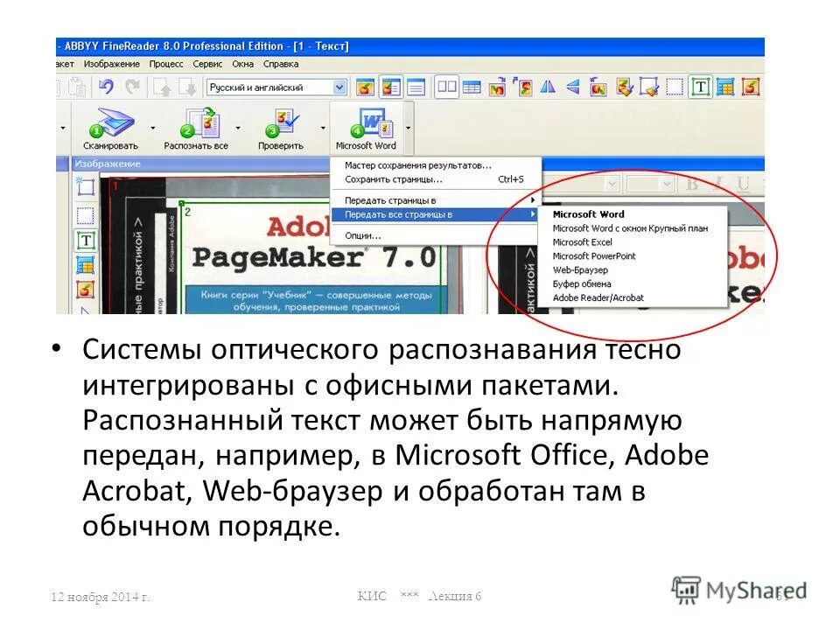Viewport: 840px width, 630px height.
Task: Expand the arrow next to Распознать все button
Action: [x=238, y=128]
